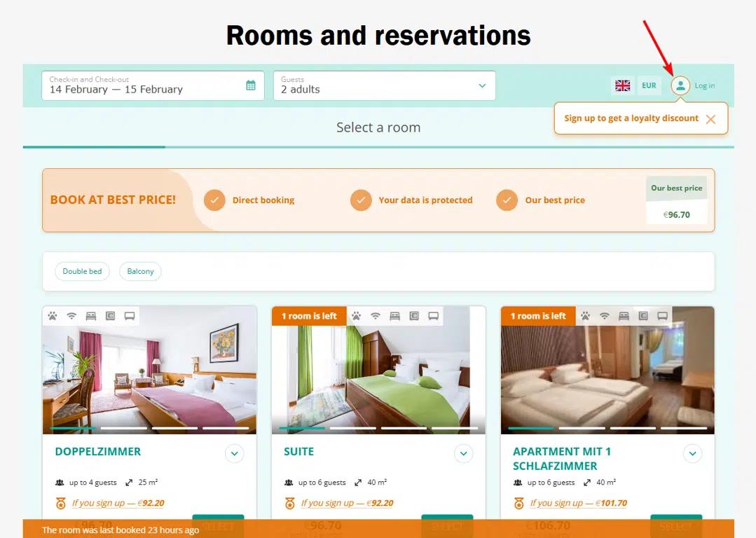Viewport: 756px width, 538px height.
Task: Toggle the Double bed filter chip
Action: [x=83, y=271]
